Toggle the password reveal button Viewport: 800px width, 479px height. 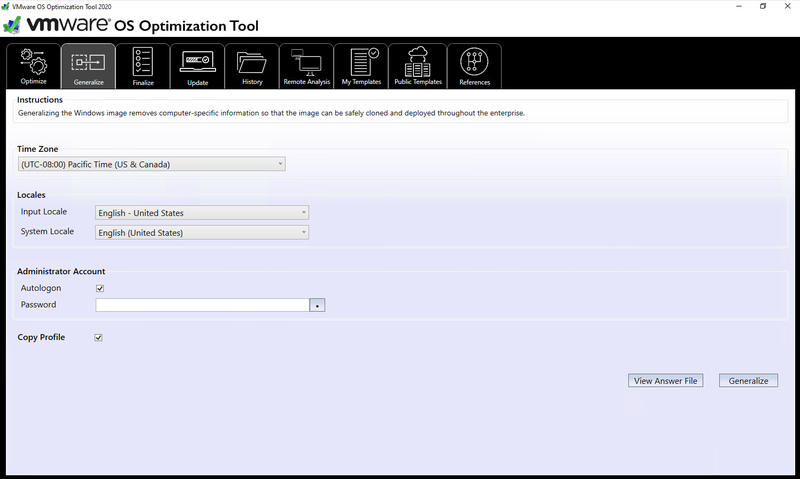(317, 306)
